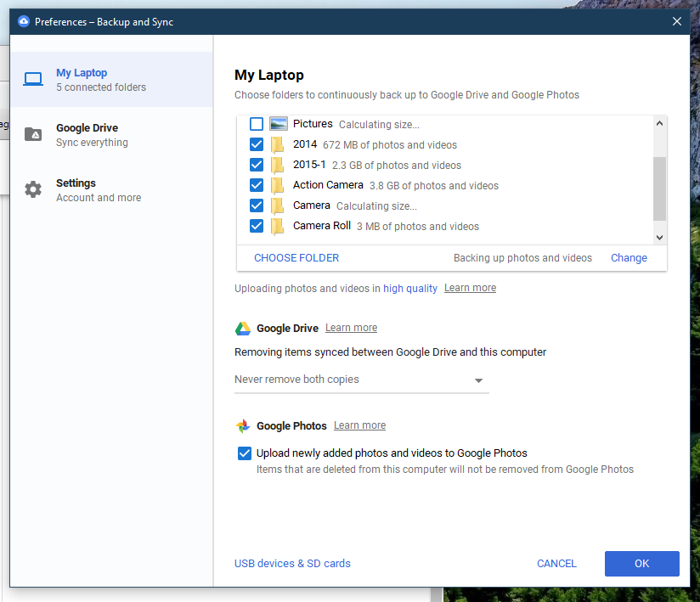Image resolution: width=700 pixels, height=602 pixels.
Task: Click the Drive folder icon in sidebar
Action: [x=33, y=134]
